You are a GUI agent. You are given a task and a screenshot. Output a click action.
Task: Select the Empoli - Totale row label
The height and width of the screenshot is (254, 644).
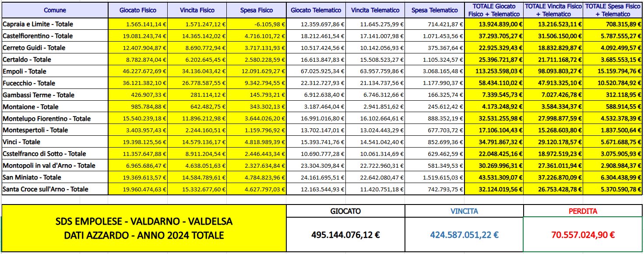[25, 71]
